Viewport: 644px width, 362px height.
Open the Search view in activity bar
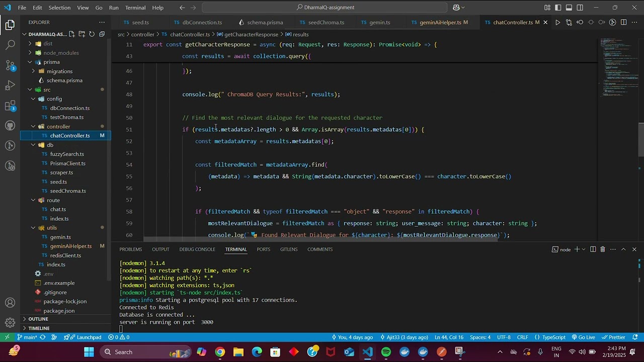[x=10, y=45]
